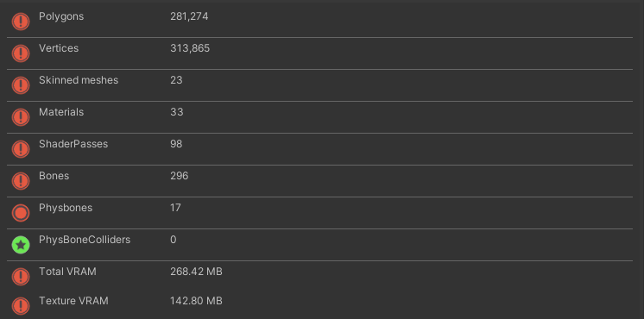The image size is (644, 319).
Task: Select the Skinned meshes label
Action: coord(79,80)
